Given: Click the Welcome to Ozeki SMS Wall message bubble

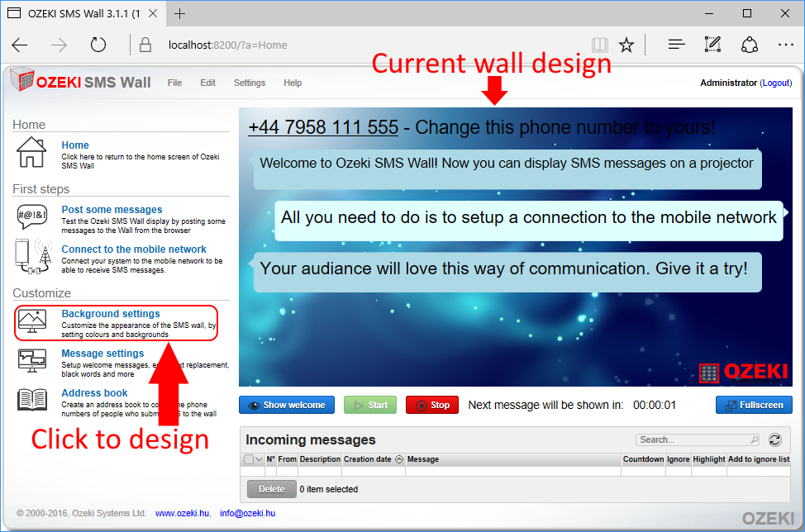Looking at the screenshot, I should [507, 169].
